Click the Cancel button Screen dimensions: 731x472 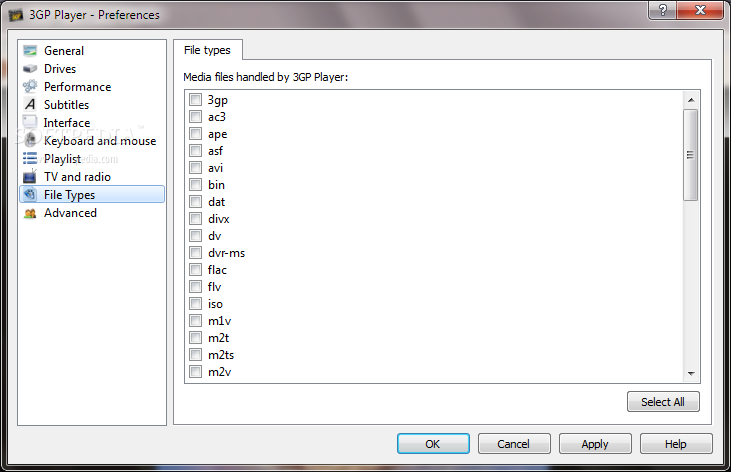click(x=514, y=444)
